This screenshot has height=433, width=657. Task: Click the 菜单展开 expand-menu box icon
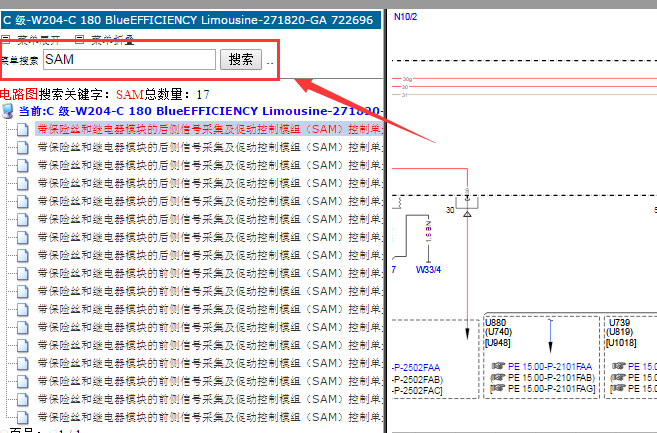(5, 39)
